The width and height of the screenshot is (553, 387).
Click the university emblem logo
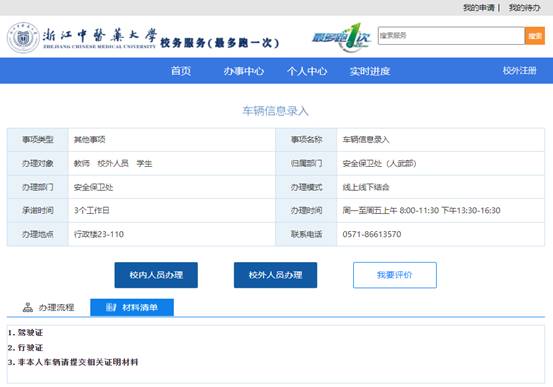(23, 37)
